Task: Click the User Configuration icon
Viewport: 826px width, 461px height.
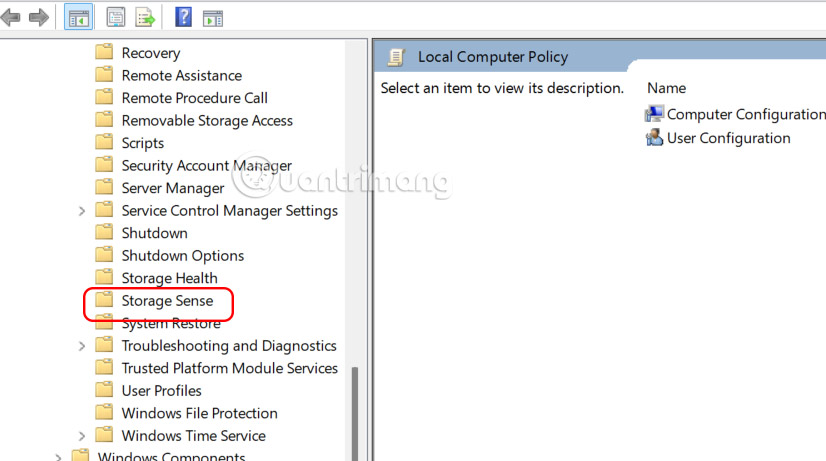Action: (x=654, y=138)
